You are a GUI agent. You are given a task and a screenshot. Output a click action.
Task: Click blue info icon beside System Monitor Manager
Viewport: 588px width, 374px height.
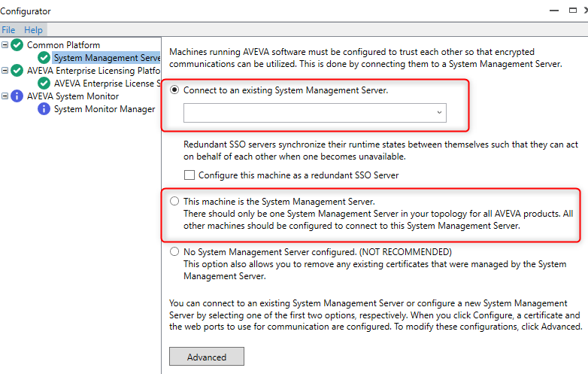44,109
